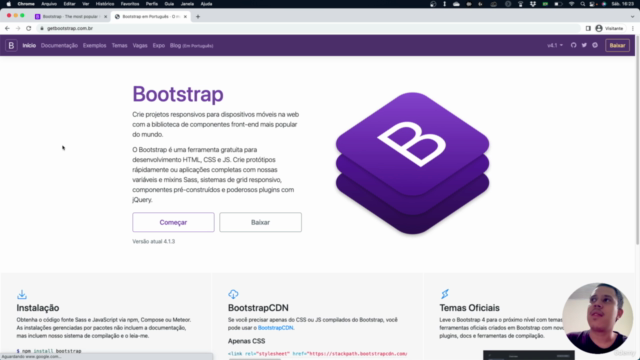The width and height of the screenshot is (640, 360).
Task: Follow the BootstrapCDN link in paragraph
Action: pos(276,328)
